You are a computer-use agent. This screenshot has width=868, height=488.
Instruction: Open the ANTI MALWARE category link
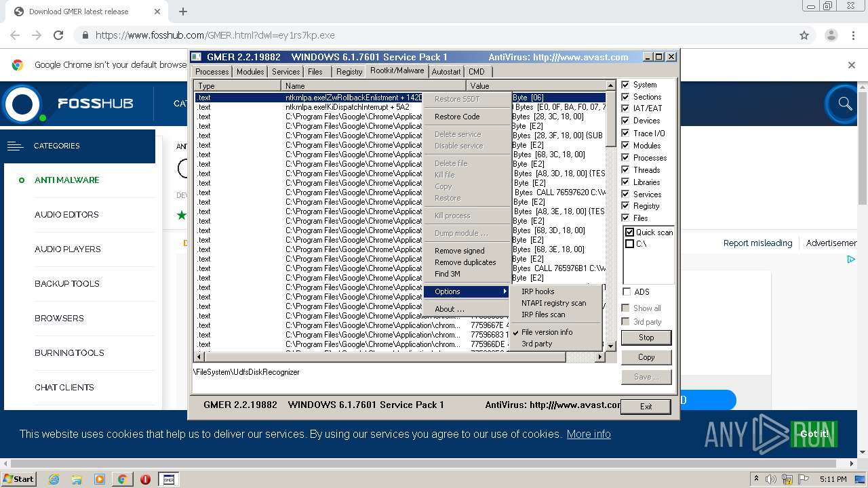click(x=67, y=180)
